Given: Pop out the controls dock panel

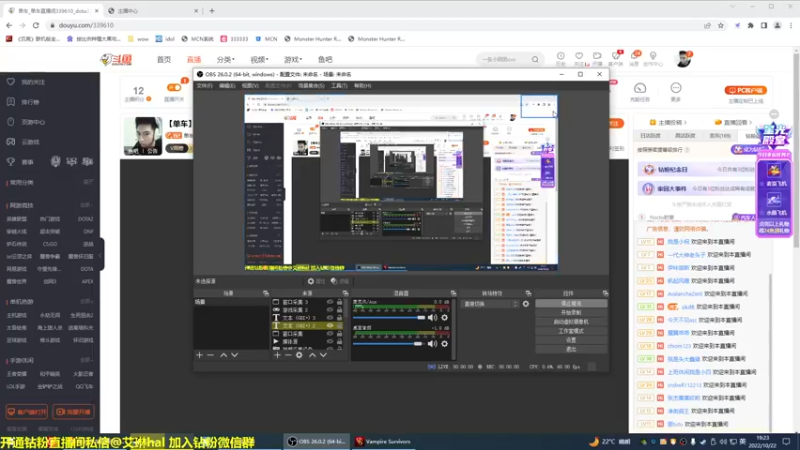Looking at the screenshot, I should [605, 293].
